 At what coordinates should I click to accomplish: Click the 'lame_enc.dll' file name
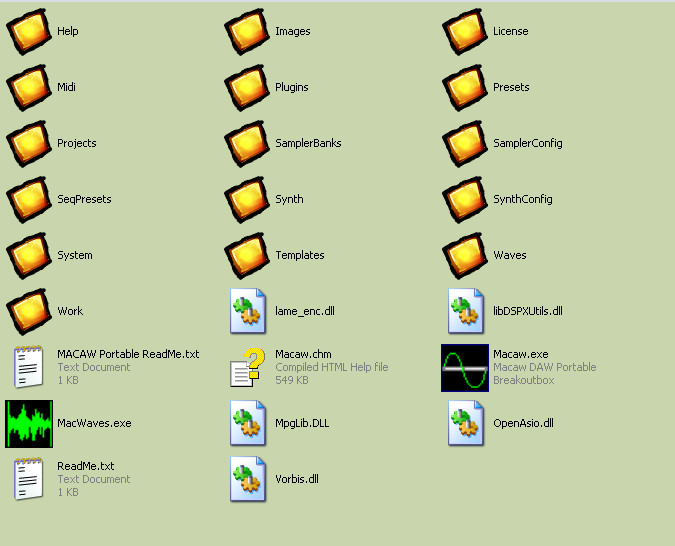[305, 311]
